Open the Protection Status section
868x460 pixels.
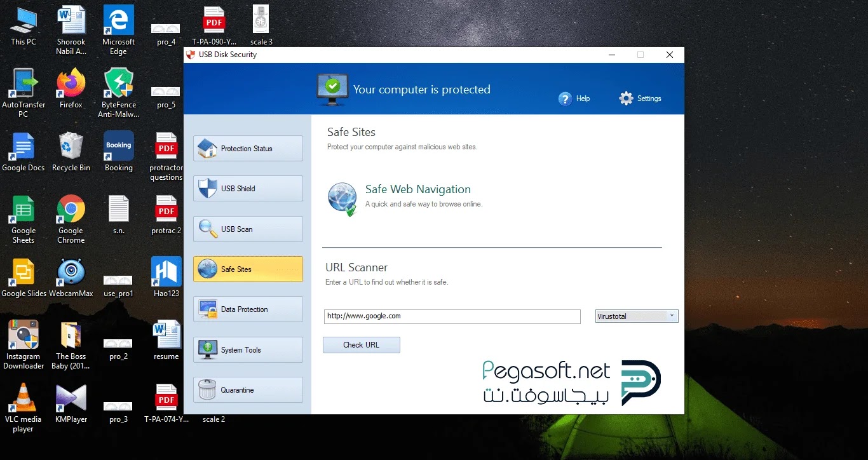coord(248,149)
